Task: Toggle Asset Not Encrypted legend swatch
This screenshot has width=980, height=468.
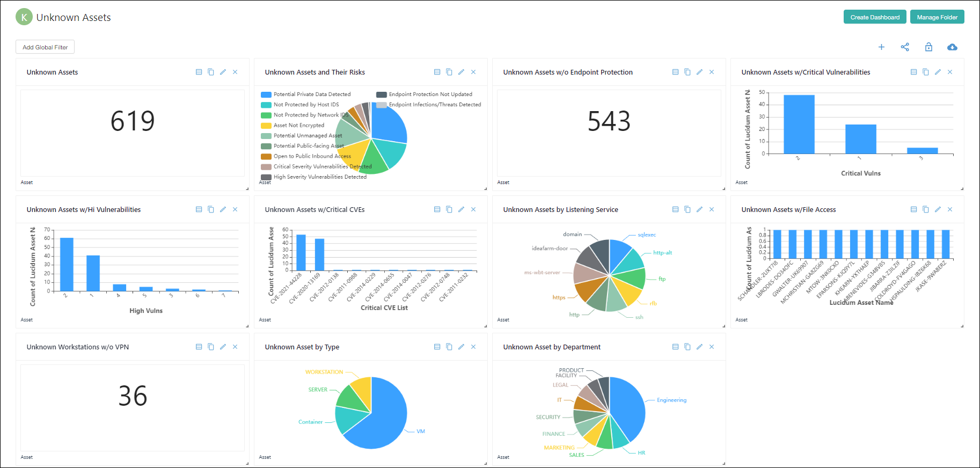Action: tap(266, 126)
